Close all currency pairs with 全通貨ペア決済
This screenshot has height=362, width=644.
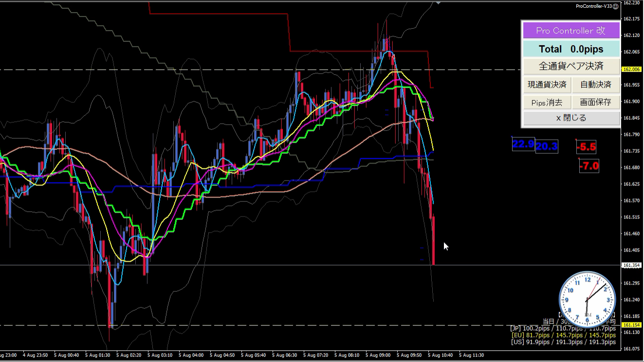[x=571, y=66]
